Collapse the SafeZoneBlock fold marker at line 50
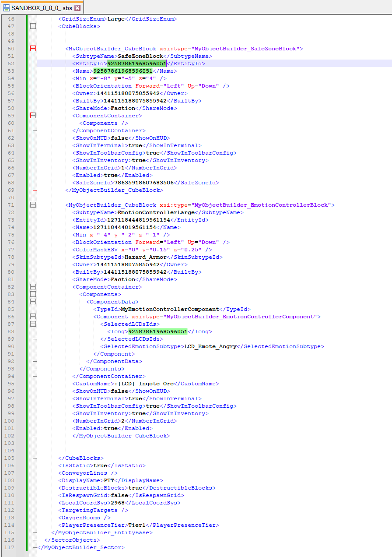 [33, 49]
